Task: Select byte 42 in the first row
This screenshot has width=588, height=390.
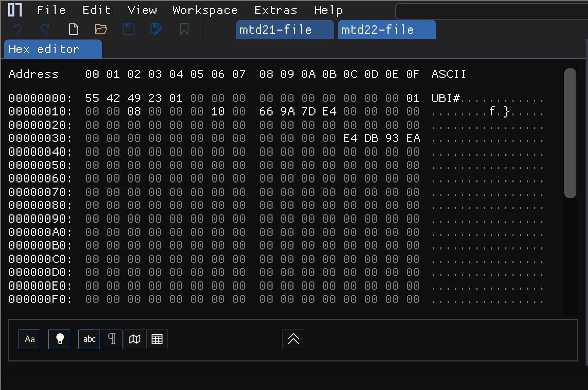Action: click(x=113, y=98)
